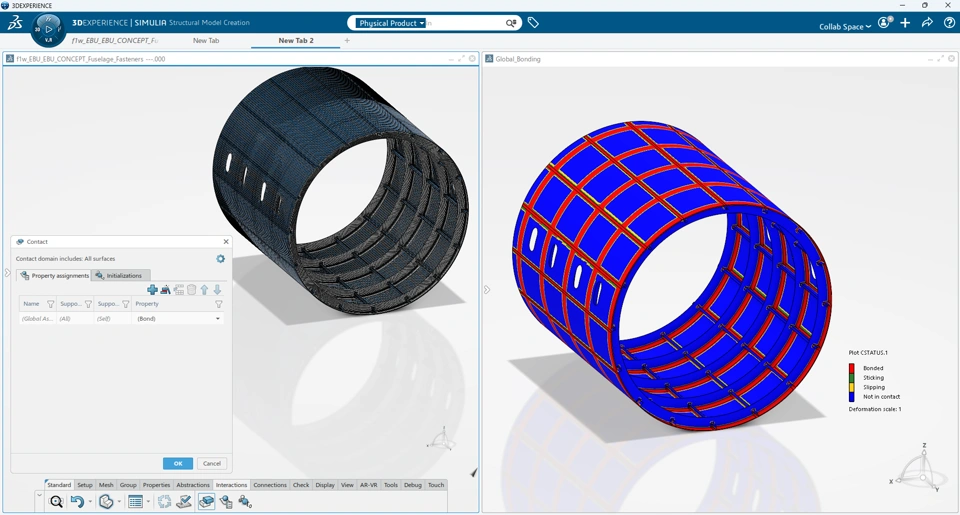960x515 pixels.
Task: Expand the table list dropdown arrow
Action: [x=148, y=502]
